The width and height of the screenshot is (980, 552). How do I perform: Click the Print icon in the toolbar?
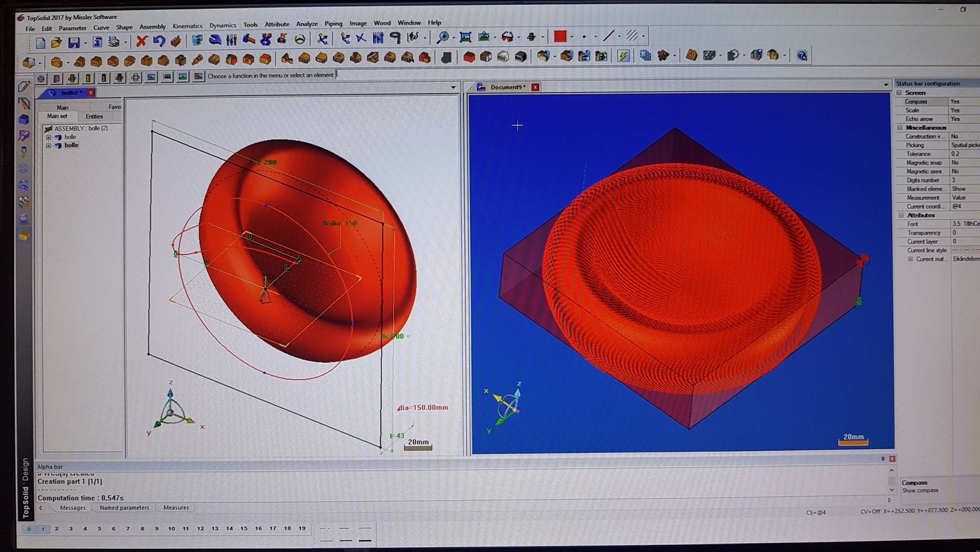(113, 43)
